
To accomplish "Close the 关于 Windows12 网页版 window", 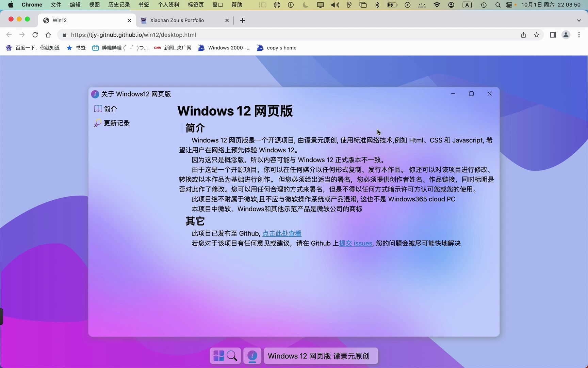I will coord(490,94).
